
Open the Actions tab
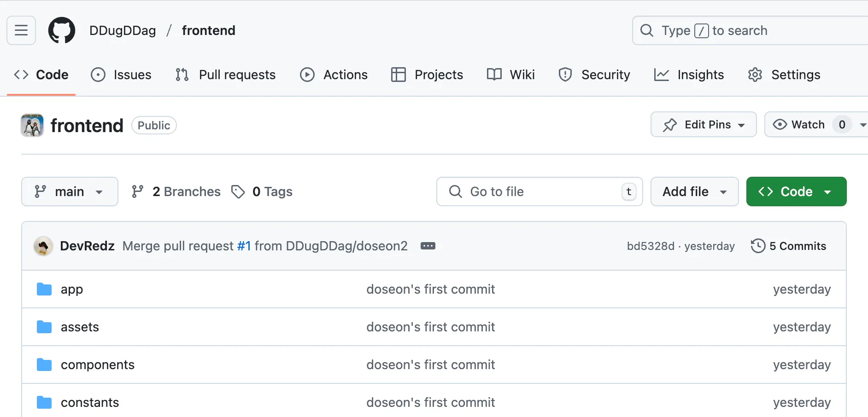point(334,75)
